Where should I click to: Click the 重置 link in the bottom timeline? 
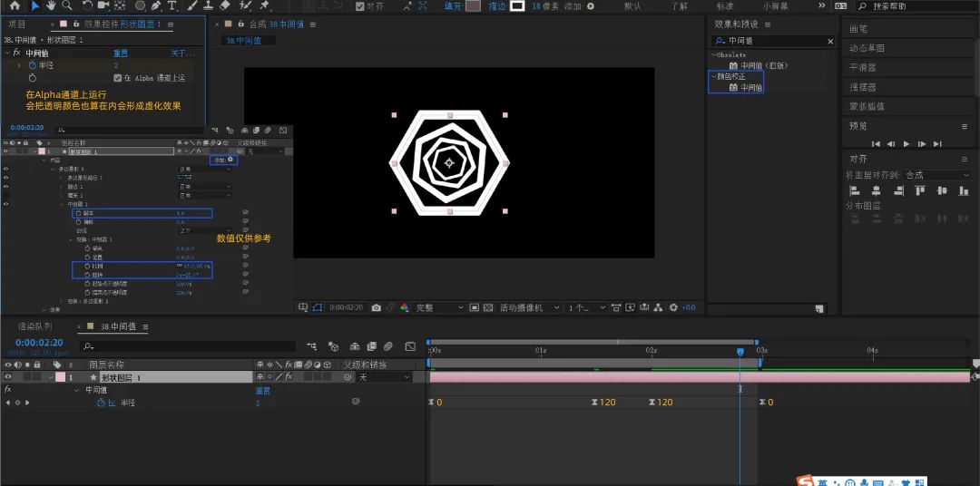[263, 391]
